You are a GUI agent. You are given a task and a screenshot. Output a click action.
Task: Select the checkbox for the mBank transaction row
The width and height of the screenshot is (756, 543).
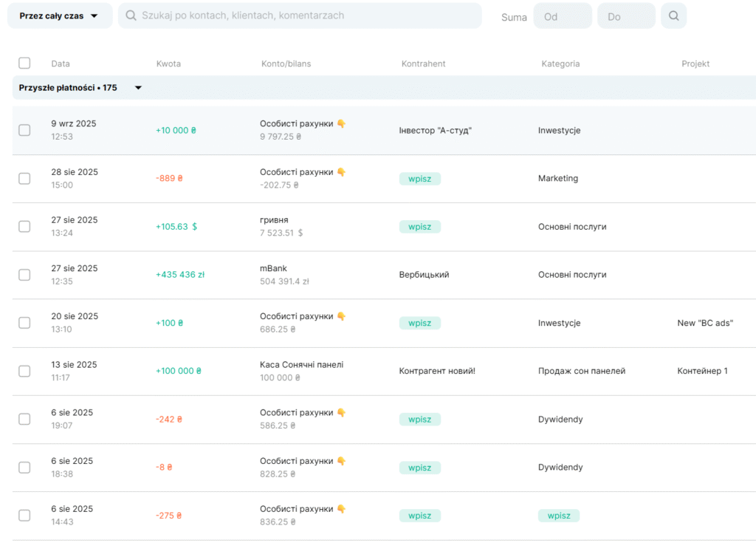24,275
